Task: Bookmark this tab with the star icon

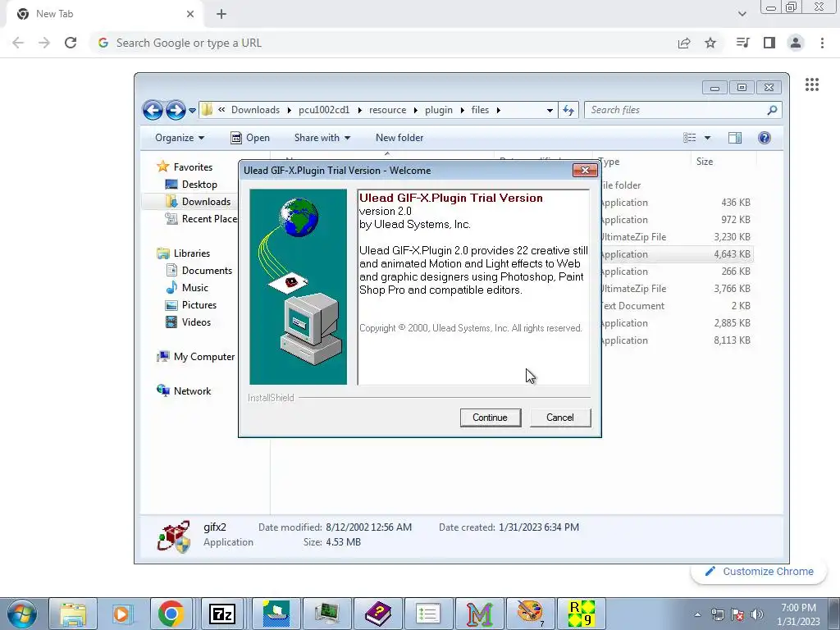Action: click(710, 43)
